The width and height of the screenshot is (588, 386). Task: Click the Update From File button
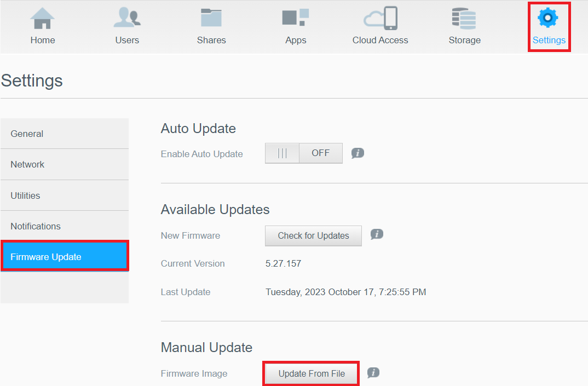pyautogui.click(x=312, y=373)
